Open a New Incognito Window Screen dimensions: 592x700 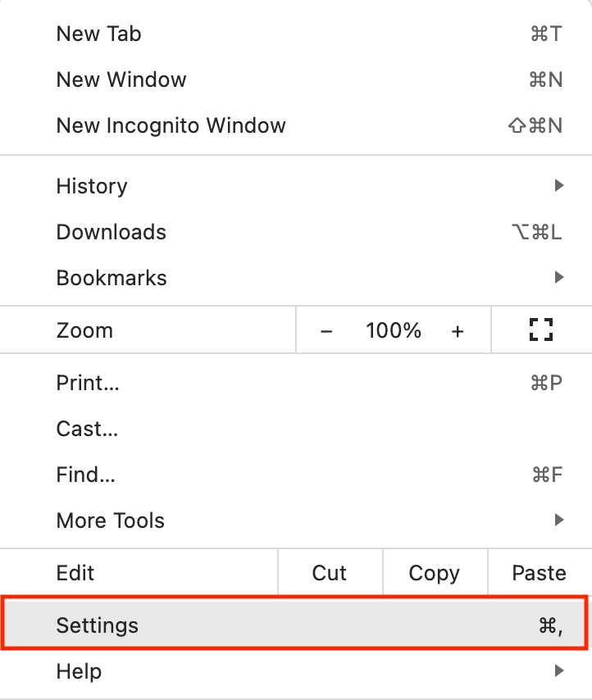[171, 125]
